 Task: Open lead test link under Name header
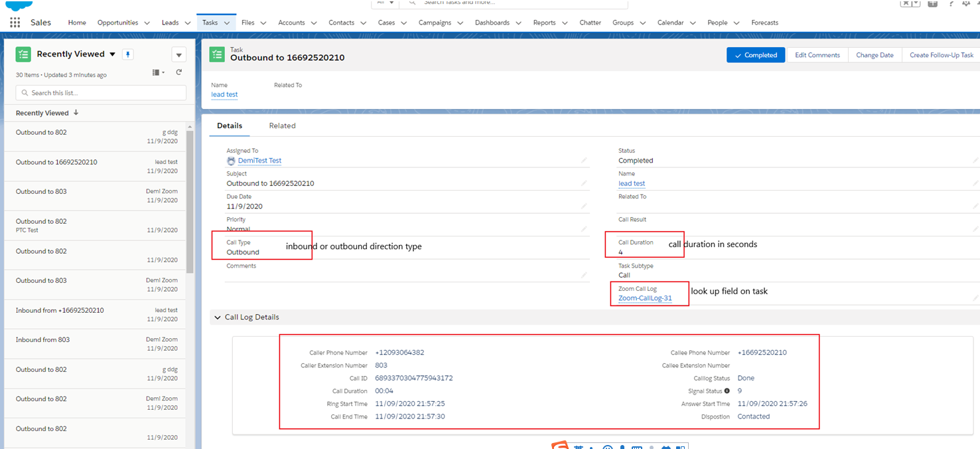pyautogui.click(x=224, y=94)
